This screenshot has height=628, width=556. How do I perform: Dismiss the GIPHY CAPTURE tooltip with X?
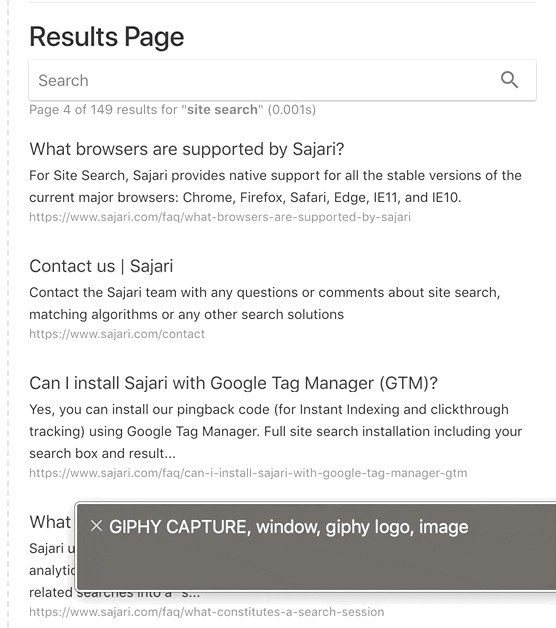click(97, 526)
